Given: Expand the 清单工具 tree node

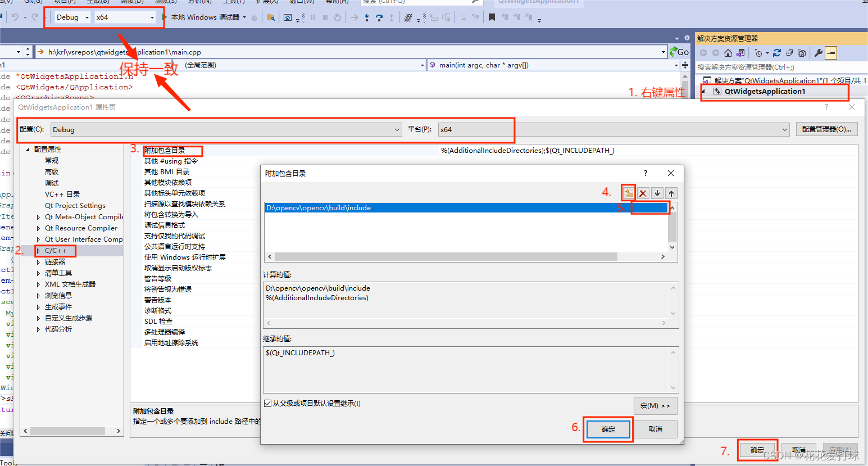Looking at the screenshot, I should [38, 273].
